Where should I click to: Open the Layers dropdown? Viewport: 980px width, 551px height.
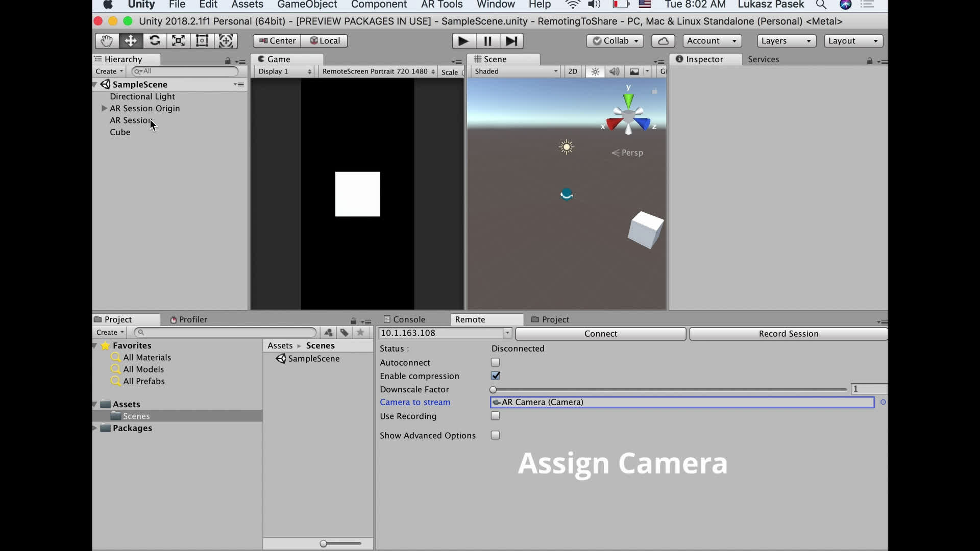point(786,41)
